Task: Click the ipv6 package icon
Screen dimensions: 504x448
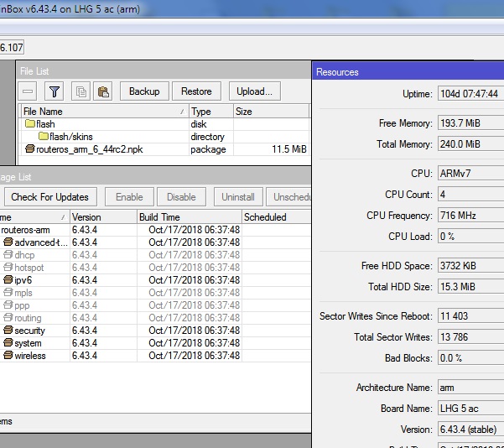Action: 8,280
